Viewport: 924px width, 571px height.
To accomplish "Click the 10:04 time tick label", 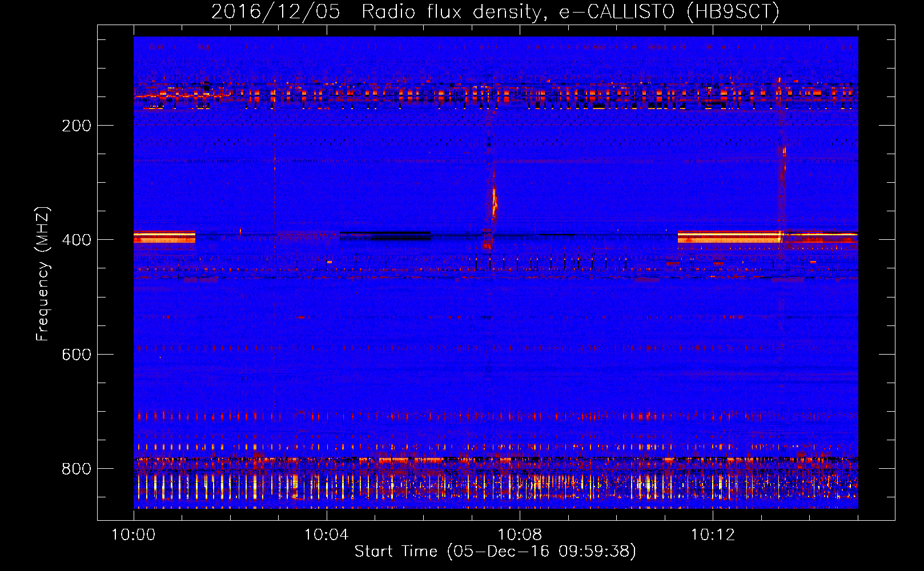I will [x=326, y=535].
